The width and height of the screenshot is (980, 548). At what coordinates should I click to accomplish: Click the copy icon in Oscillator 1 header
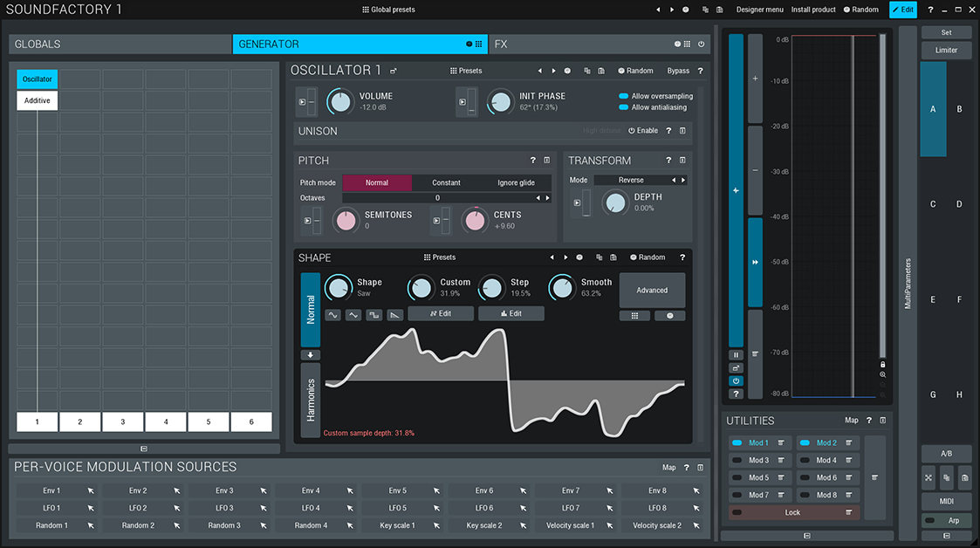point(587,71)
